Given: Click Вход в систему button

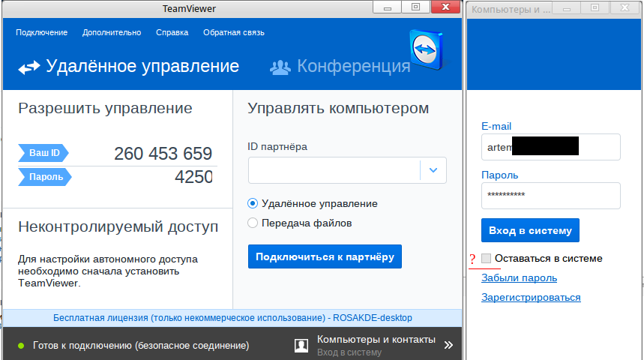Looking at the screenshot, I should [x=530, y=230].
